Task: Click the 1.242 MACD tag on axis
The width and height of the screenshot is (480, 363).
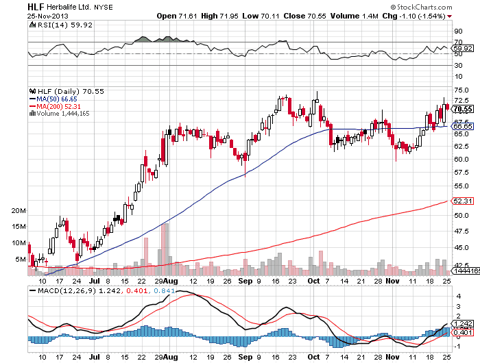Action: (x=462, y=324)
